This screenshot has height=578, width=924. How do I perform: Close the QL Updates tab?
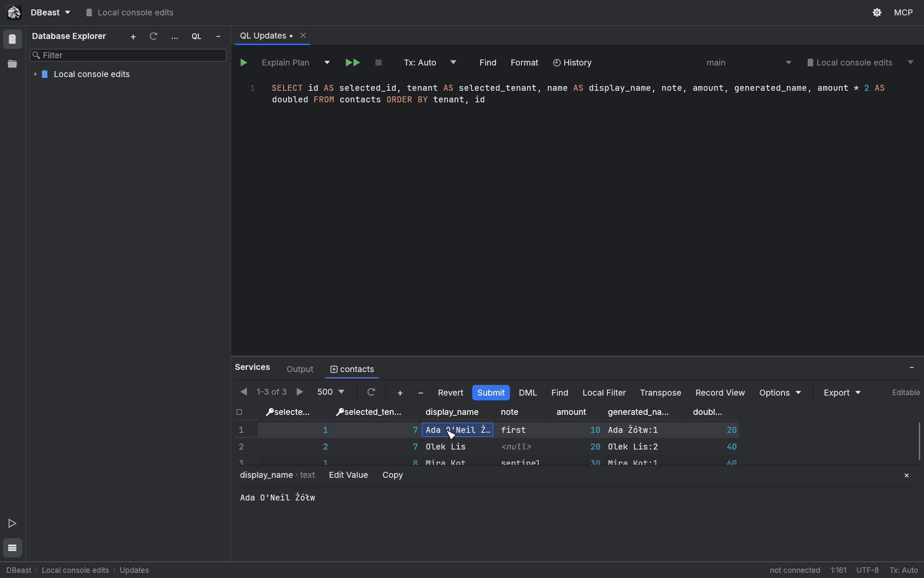303,36
